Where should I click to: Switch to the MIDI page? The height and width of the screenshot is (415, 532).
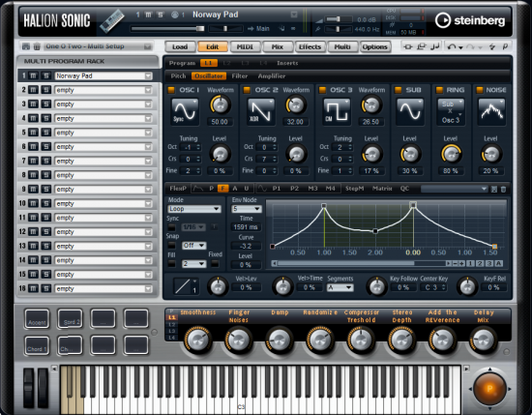click(245, 46)
